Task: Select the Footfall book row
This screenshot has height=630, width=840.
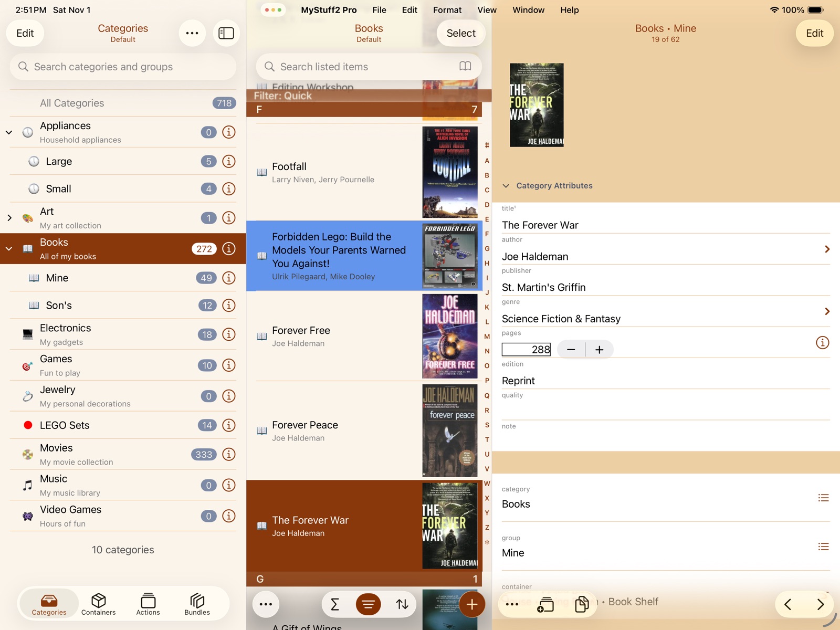Action: point(364,172)
